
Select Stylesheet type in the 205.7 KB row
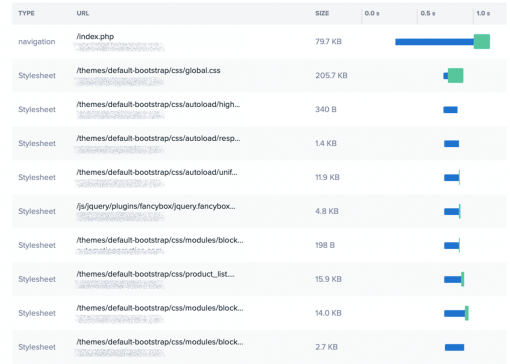pyautogui.click(x=37, y=76)
